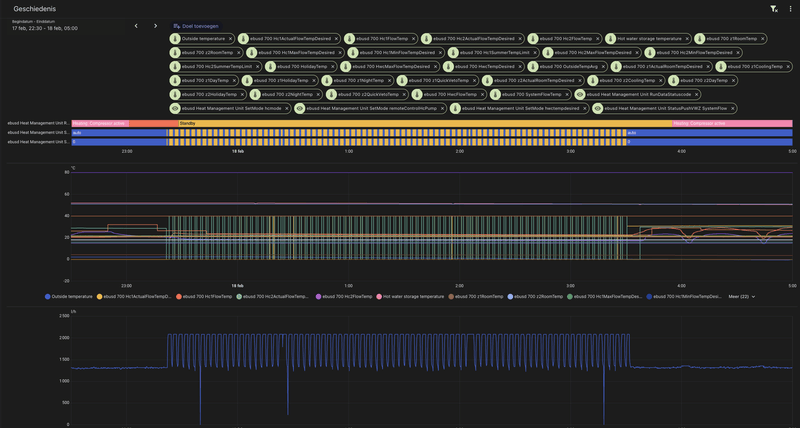Remove ebusd 700 Hc1FlowTemp chip
The height and width of the screenshot is (428, 800).
[x=414, y=39]
